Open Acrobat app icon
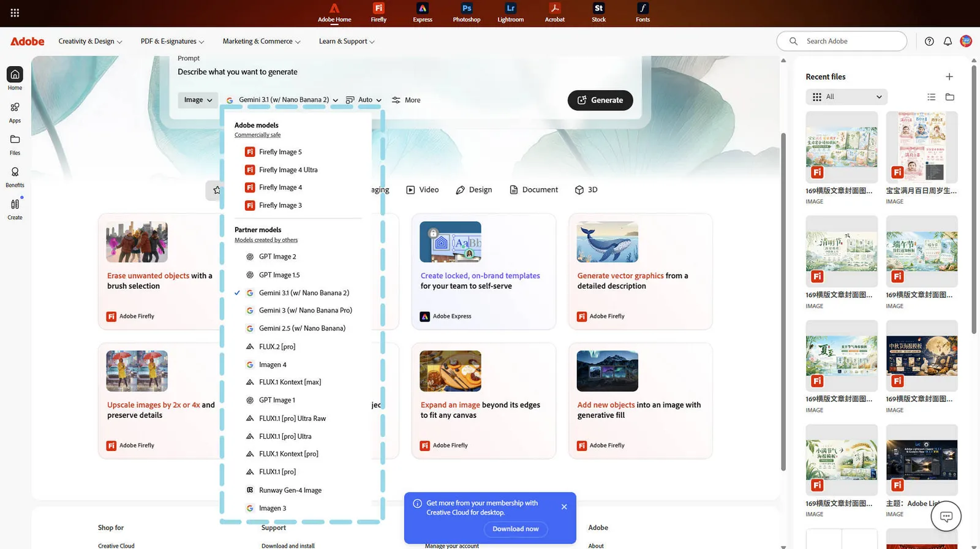The width and height of the screenshot is (980, 549). [x=555, y=13]
